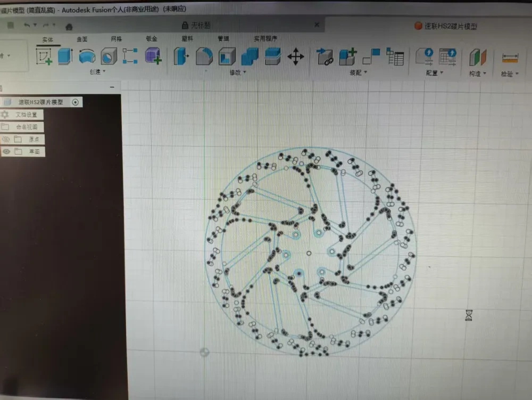Select the Create Sketch tool
The height and width of the screenshot is (400, 532).
(x=44, y=56)
